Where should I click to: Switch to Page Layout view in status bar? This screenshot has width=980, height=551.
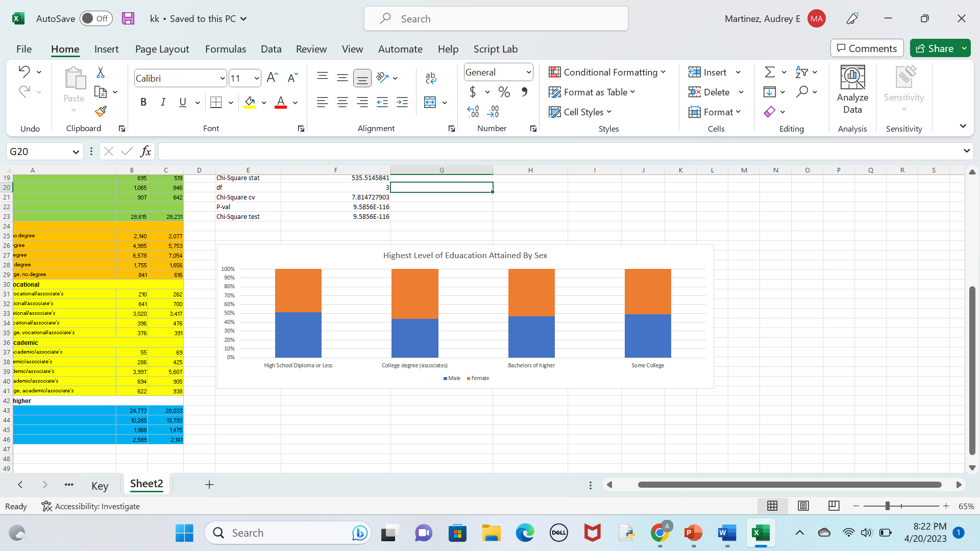803,506
